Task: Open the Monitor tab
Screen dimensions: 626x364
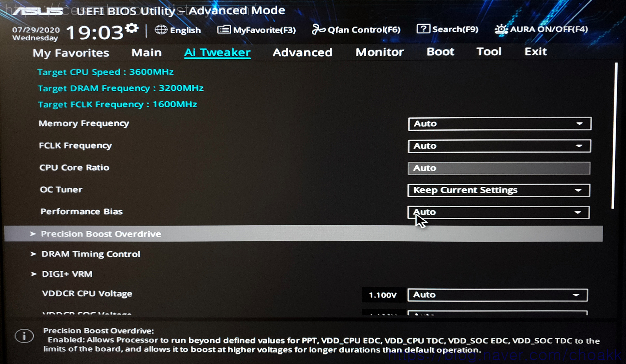Action: pyautogui.click(x=380, y=52)
